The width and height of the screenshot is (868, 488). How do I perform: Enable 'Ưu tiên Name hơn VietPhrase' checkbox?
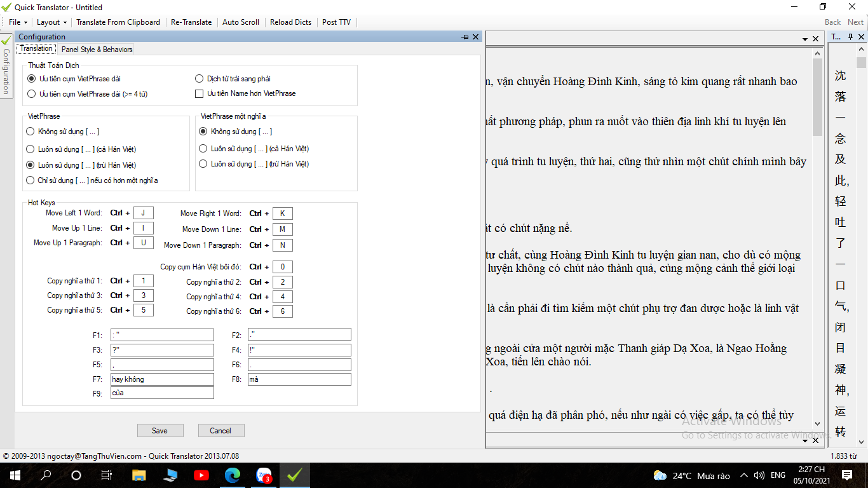coord(199,93)
